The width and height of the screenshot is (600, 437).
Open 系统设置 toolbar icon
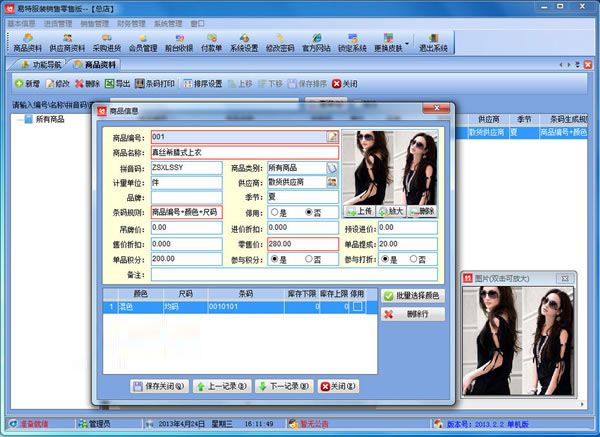243,41
